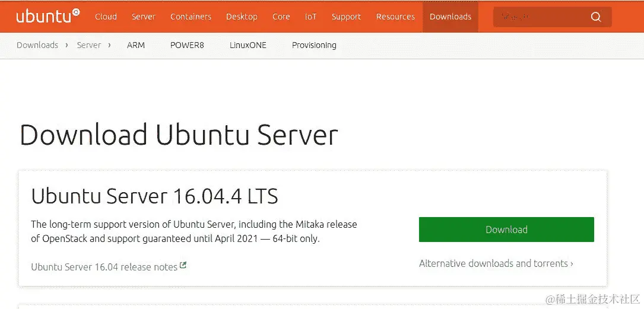This screenshot has width=644, height=309.
Task: Open the Resources menu
Action: pyautogui.click(x=395, y=17)
